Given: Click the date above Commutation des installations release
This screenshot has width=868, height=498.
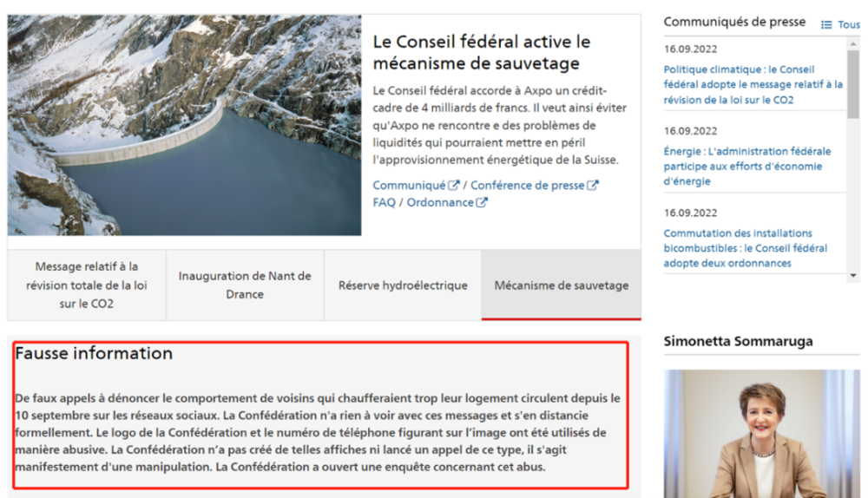Looking at the screenshot, I should [x=690, y=213].
